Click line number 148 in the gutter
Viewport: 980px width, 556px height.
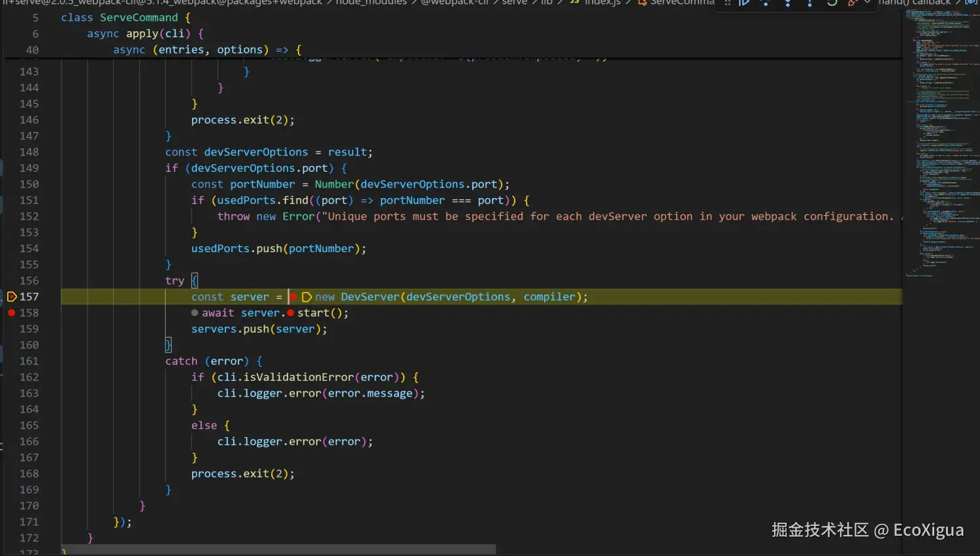(x=29, y=152)
